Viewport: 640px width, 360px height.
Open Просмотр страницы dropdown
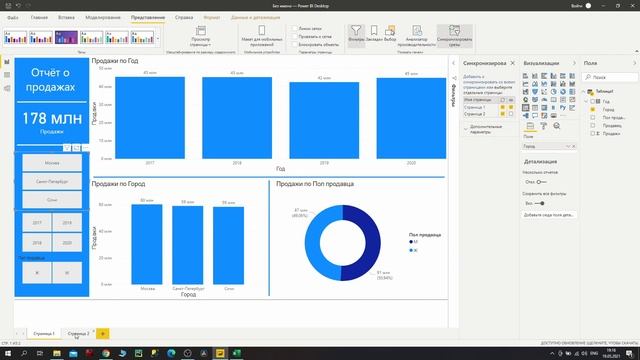pos(200,36)
